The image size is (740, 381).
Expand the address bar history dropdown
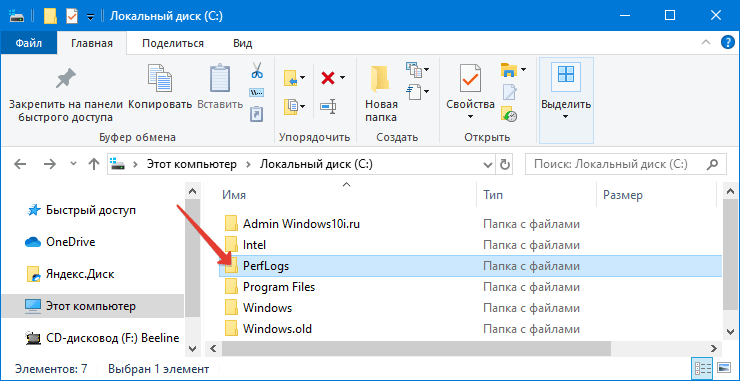(488, 164)
